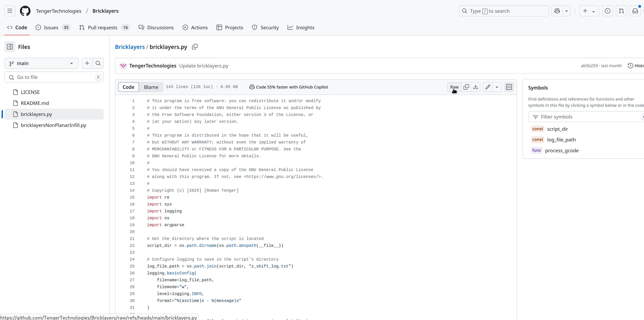This screenshot has height=320, width=644.
Task: Open 'Update bricklayers.py' commit message
Action: tap(204, 66)
